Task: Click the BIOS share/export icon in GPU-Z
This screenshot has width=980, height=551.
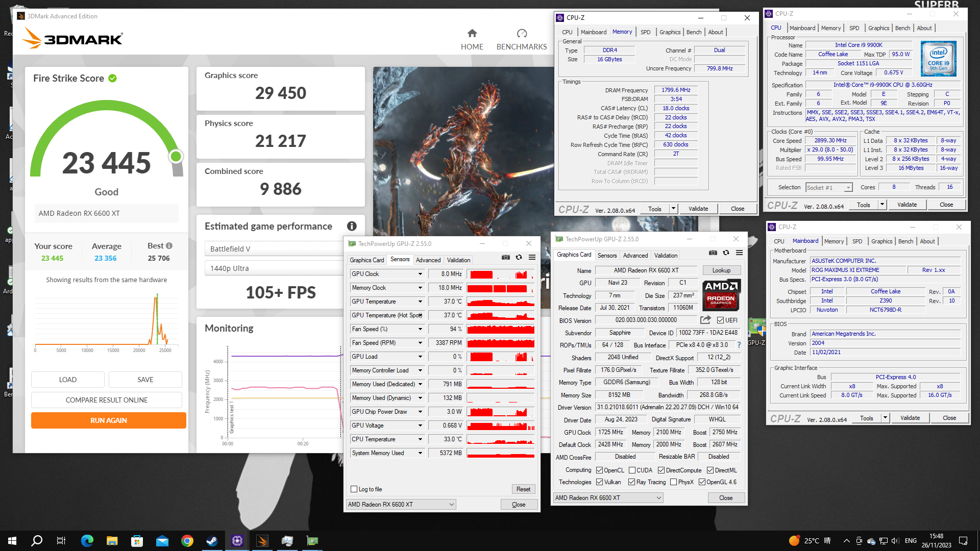Action: (x=705, y=320)
